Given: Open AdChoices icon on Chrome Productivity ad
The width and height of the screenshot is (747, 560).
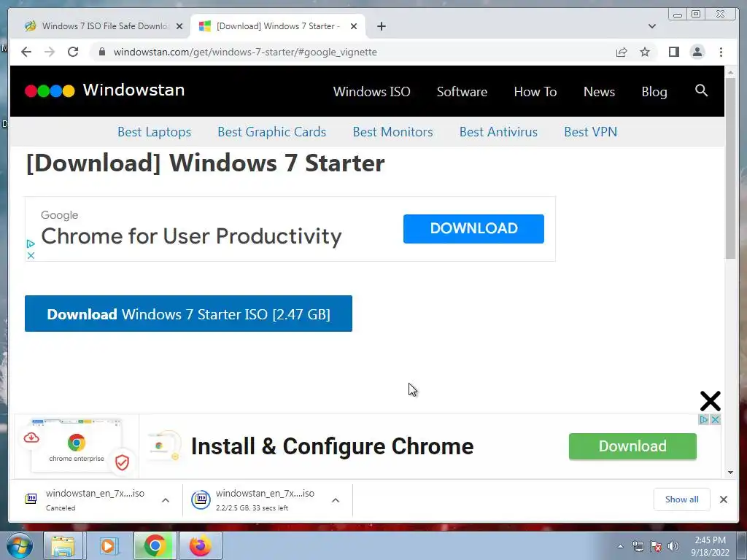Looking at the screenshot, I should point(31,244).
